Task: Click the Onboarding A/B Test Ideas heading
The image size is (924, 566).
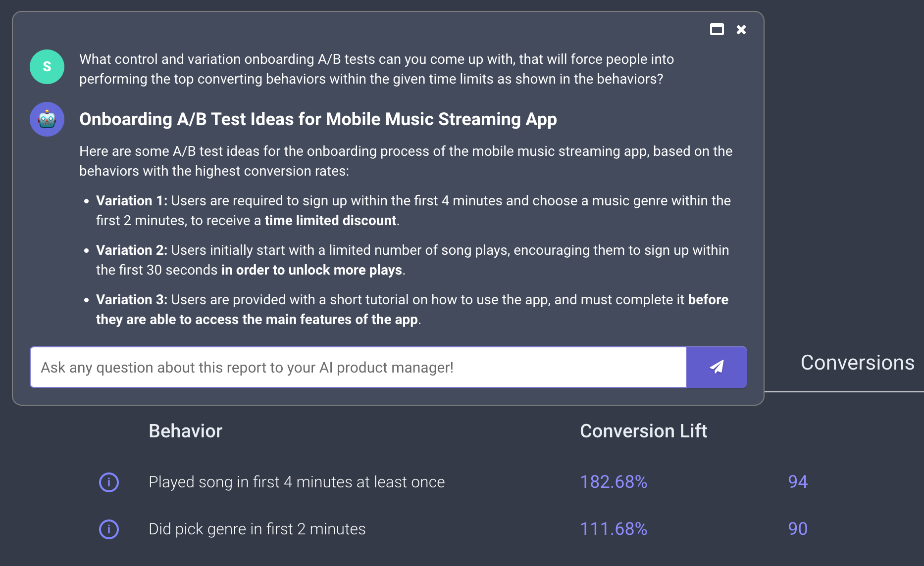Action: tap(318, 119)
